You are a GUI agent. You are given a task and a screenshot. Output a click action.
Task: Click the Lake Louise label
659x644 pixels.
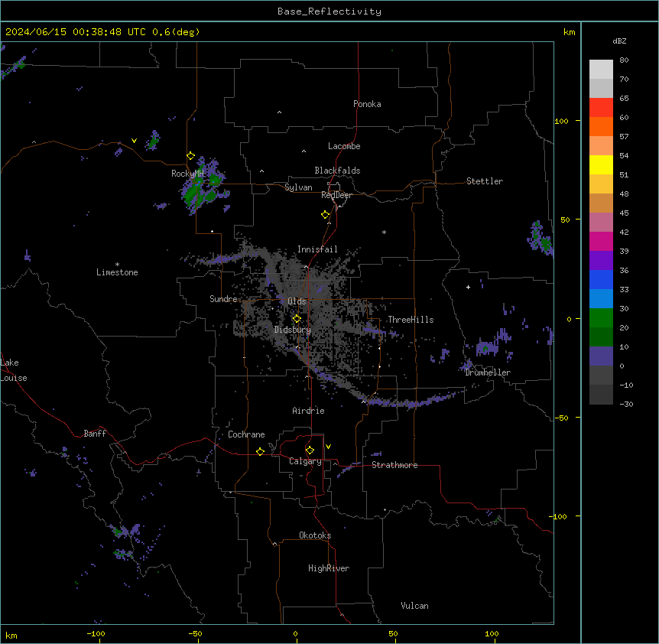tap(14, 370)
